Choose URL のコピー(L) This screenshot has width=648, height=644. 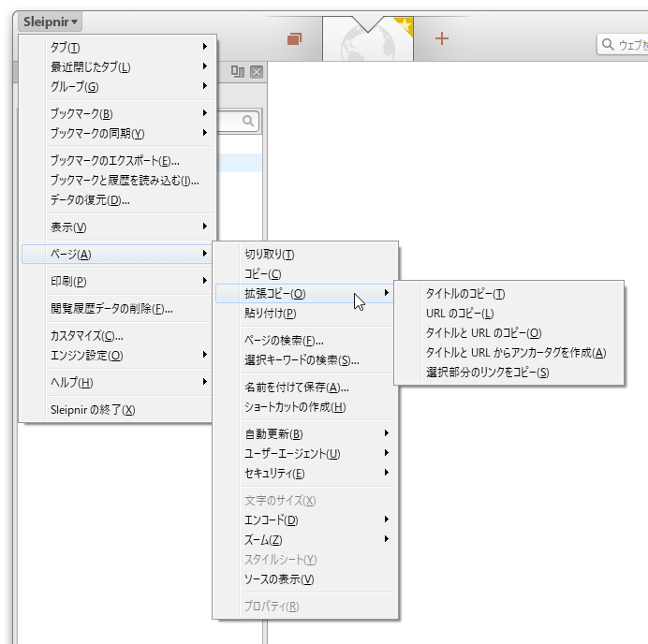(509, 314)
